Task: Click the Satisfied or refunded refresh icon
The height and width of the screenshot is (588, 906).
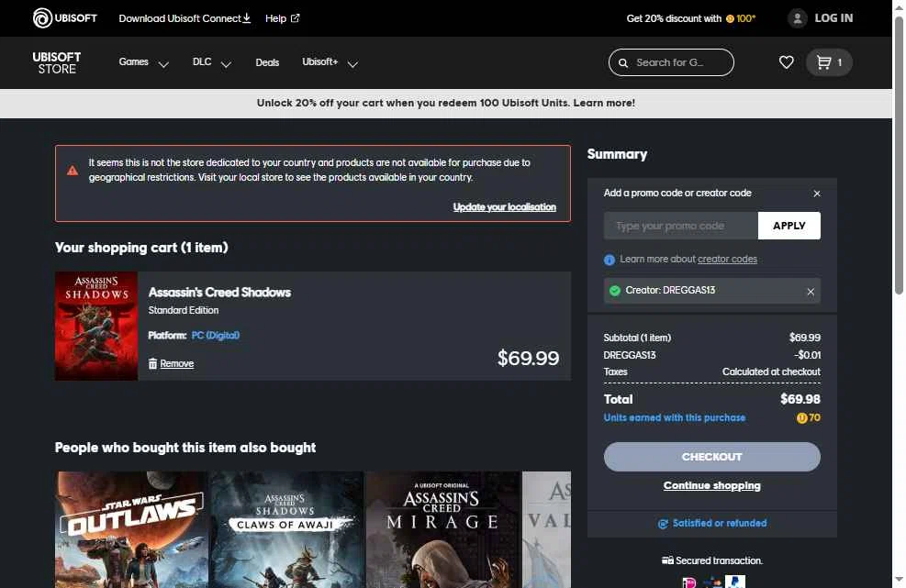Action: (663, 524)
